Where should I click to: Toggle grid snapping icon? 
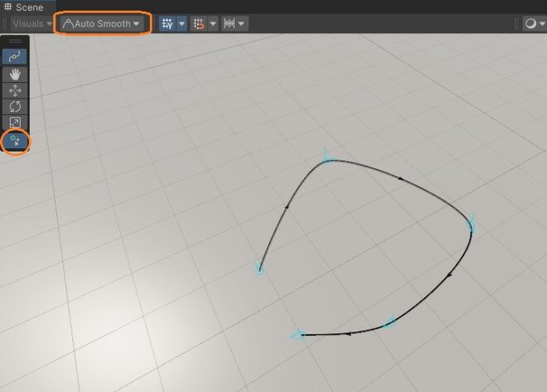coord(199,24)
